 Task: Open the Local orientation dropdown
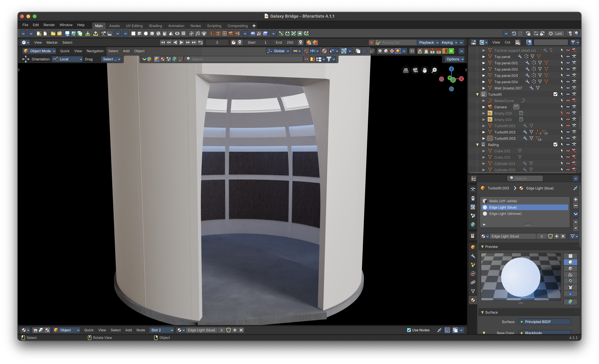67,59
